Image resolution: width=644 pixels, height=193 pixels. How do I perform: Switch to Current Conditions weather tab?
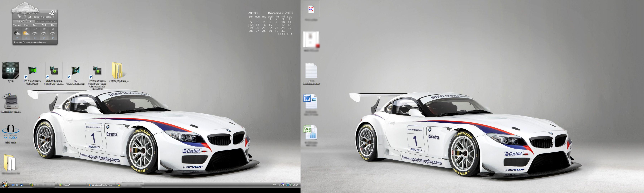[46, 21]
